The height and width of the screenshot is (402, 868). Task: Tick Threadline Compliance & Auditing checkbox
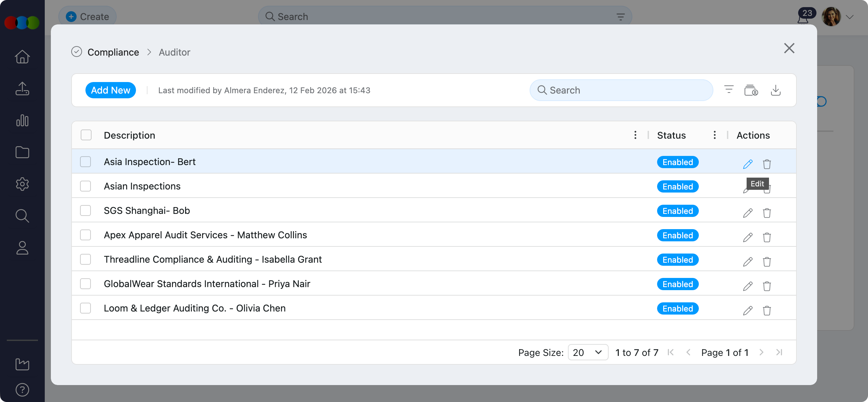pyautogui.click(x=85, y=259)
